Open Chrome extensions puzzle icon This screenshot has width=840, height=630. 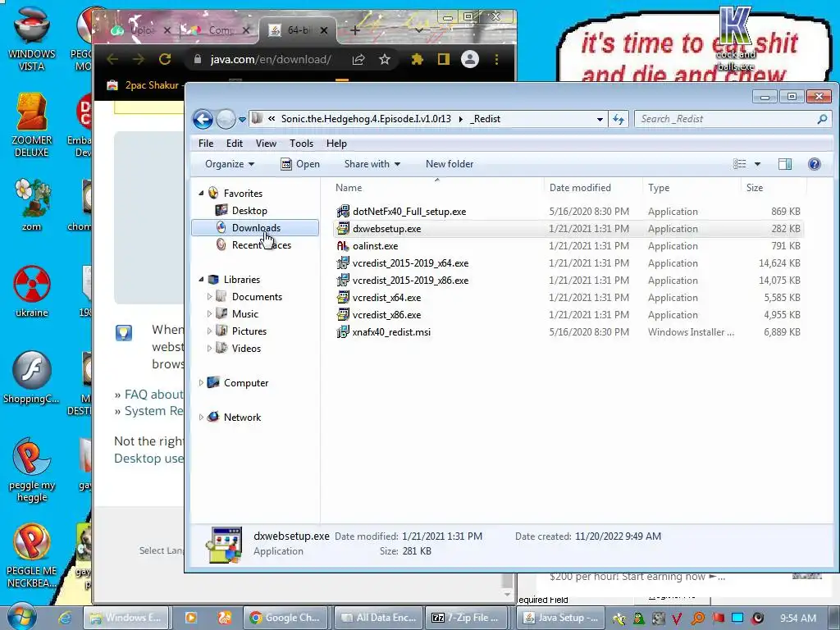[418, 59]
